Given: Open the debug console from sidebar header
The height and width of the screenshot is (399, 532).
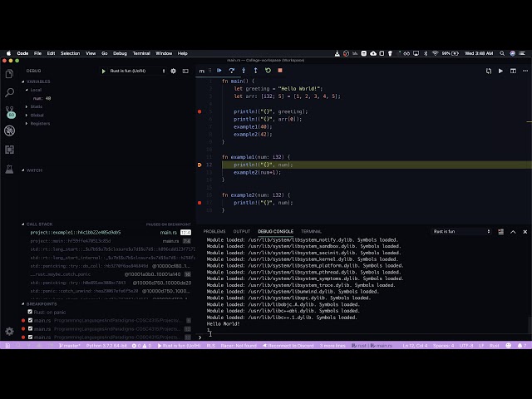Looking at the screenshot, I should point(185,71).
